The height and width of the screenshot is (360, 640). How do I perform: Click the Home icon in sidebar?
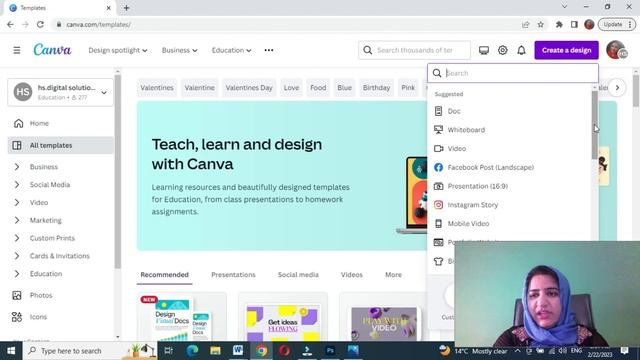coord(18,123)
